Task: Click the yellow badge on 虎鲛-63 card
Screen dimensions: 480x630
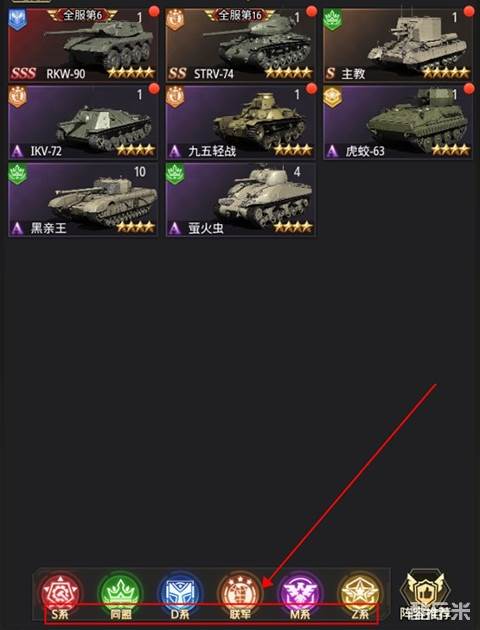Action: [333, 96]
